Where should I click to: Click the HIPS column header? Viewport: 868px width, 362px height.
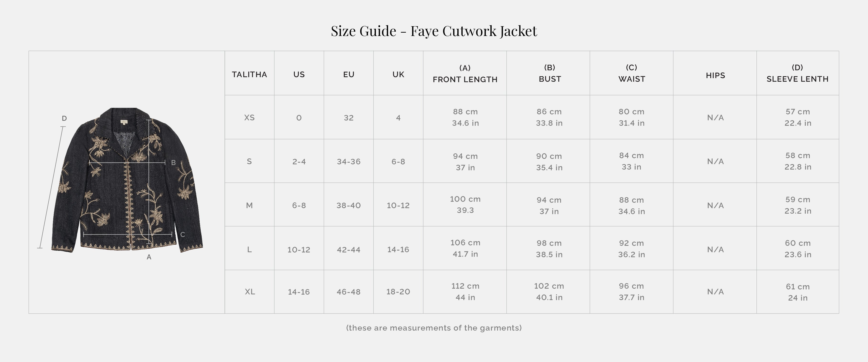pyautogui.click(x=715, y=75)
